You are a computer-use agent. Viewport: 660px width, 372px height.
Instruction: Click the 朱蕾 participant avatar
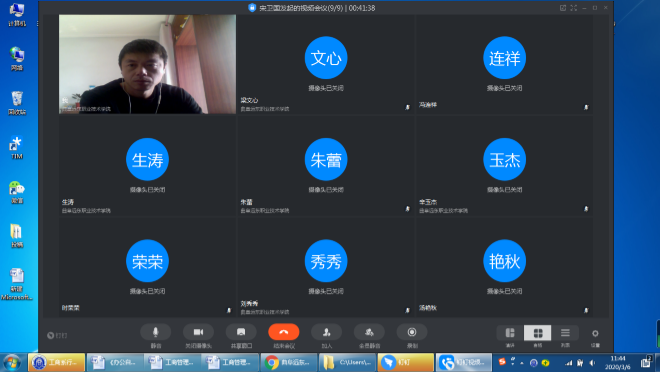tap(326, 159)
